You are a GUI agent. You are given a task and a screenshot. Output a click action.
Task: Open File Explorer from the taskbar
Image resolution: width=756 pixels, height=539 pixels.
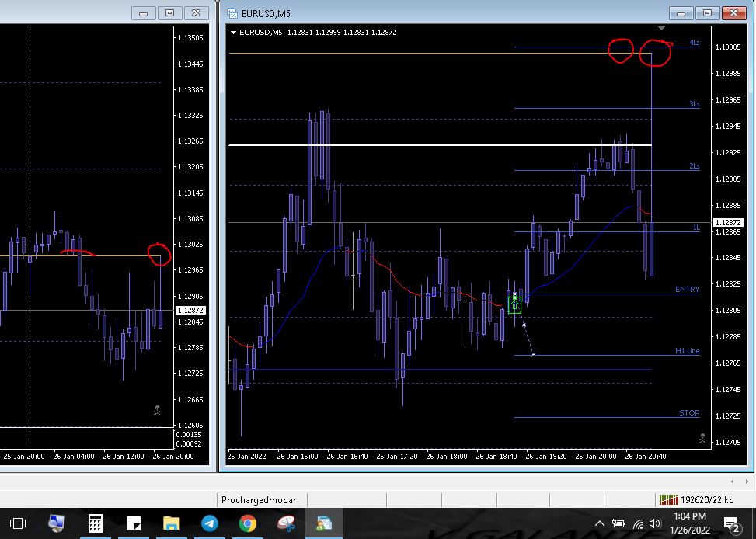coord(171,523)
